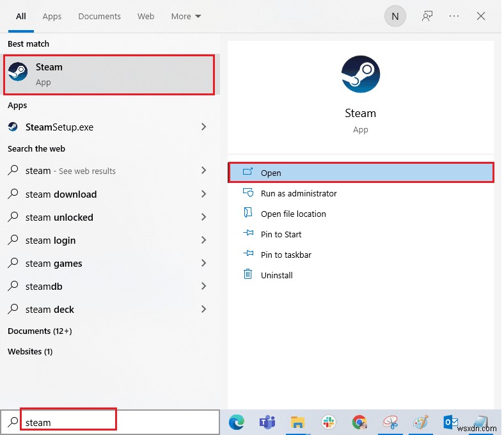Open the Snipping Tool taskbar icon

pos(390,422)
